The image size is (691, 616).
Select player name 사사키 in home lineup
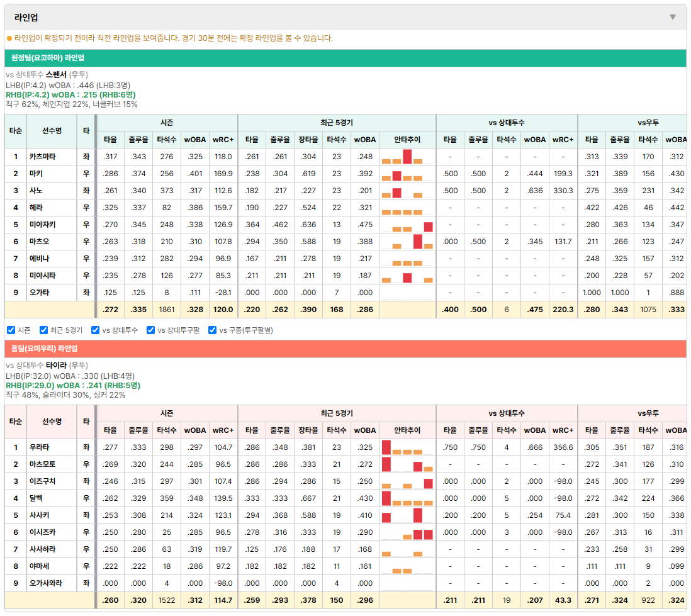pos(39,515)
